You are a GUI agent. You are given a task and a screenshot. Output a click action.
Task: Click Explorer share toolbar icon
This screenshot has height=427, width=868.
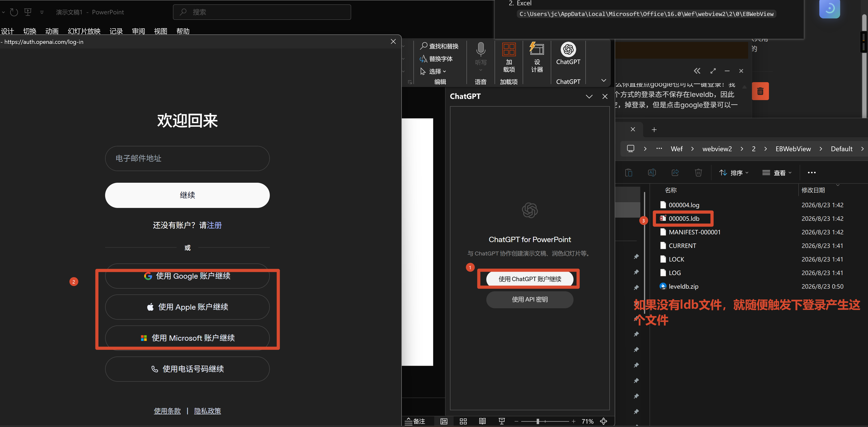coord(675,173)
